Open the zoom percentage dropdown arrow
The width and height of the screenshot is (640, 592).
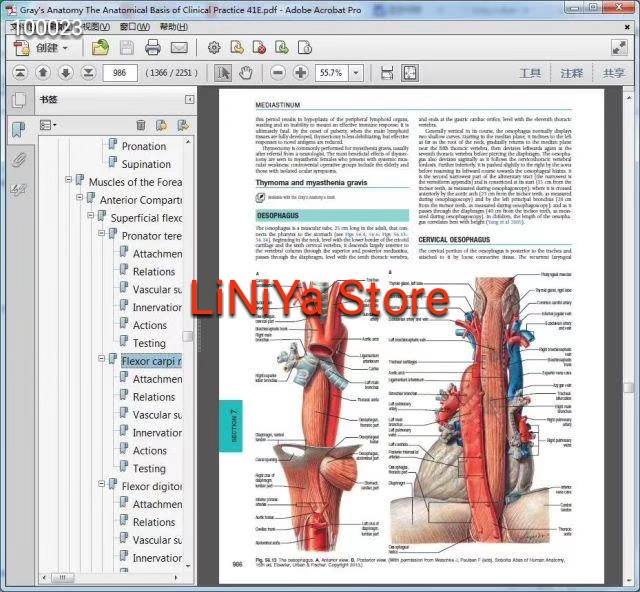click(x=356, y=73)
